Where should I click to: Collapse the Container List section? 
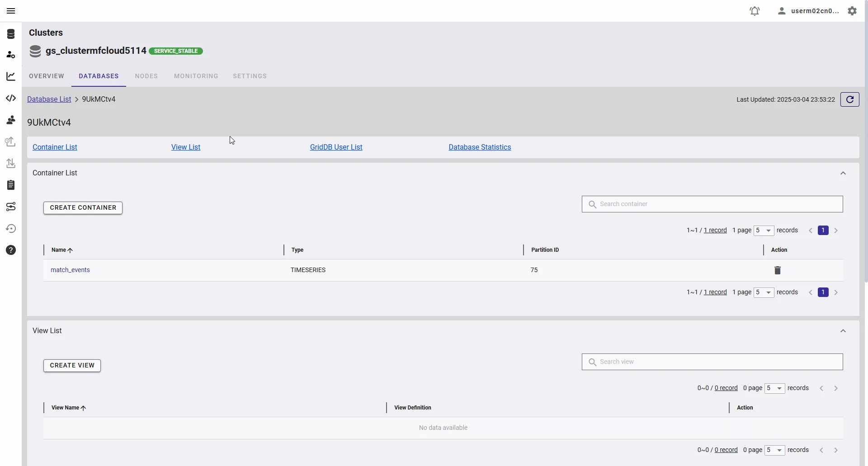tap(843, 173)
